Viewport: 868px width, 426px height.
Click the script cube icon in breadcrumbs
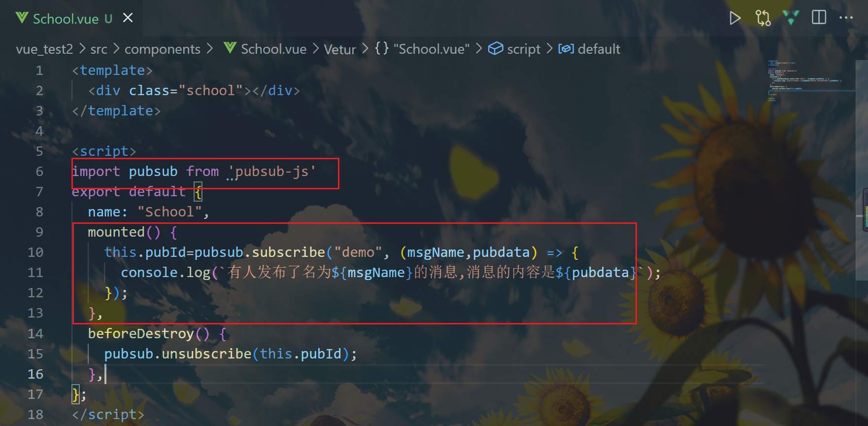[x=496, y=48]
